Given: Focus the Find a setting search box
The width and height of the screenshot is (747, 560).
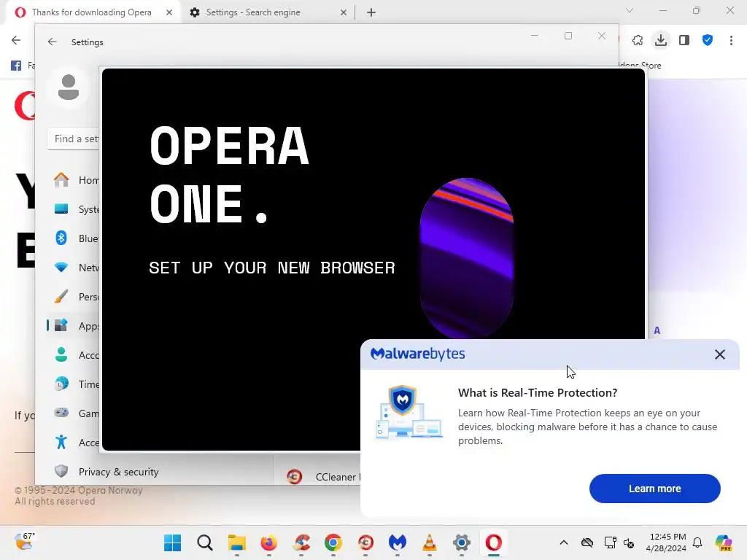Looking at the screenshot, I should 74,139.
